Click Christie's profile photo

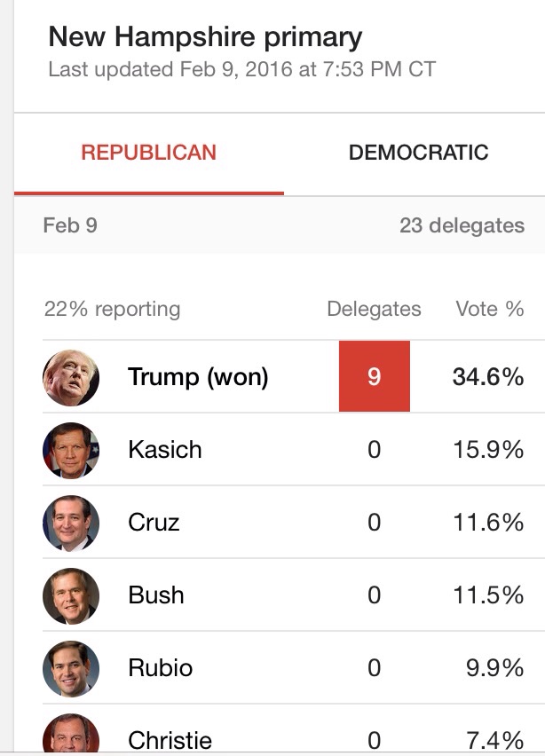pos(71,734)
